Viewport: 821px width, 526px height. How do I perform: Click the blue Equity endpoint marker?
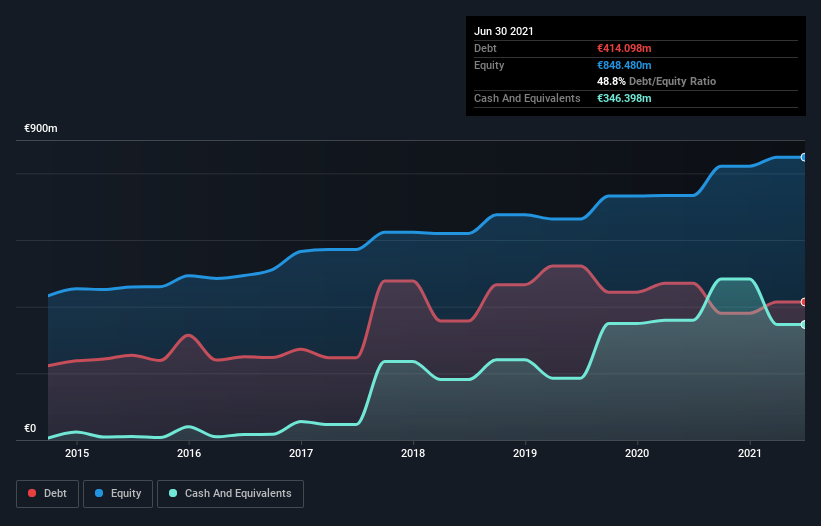804,157
